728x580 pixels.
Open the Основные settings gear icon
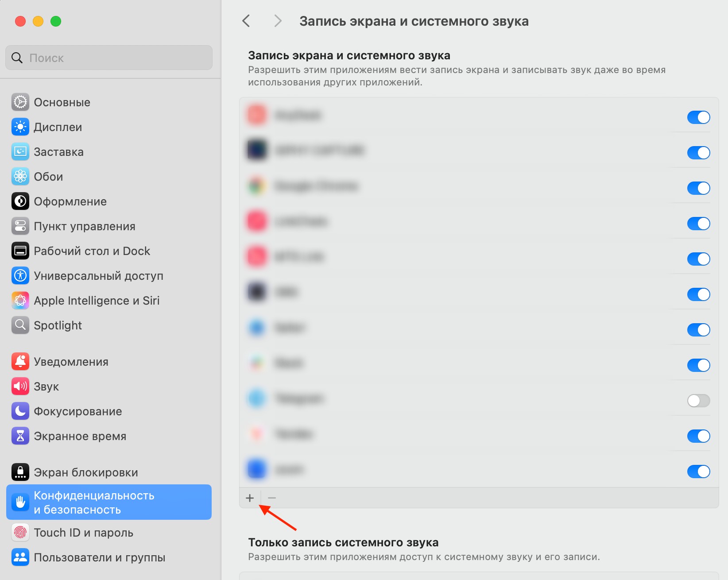pyautogui.click(x=20, y=102)
